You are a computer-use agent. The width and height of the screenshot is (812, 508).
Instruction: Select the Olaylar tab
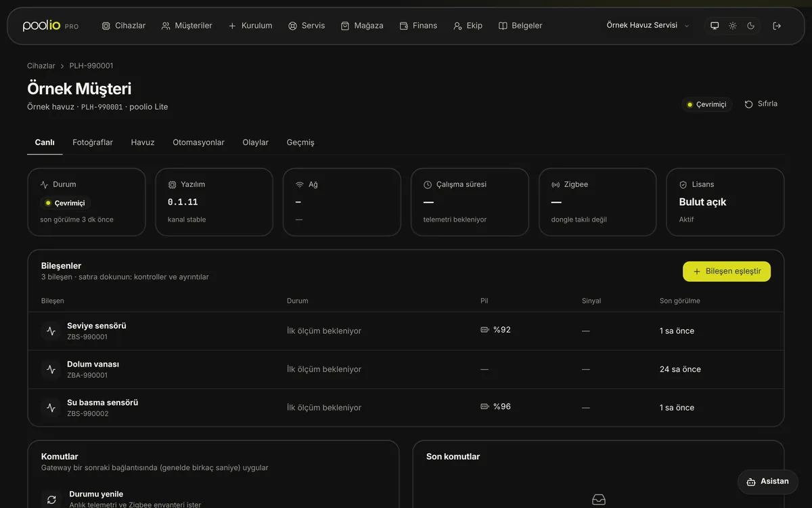pyautogui.click(x=256, y=142)
